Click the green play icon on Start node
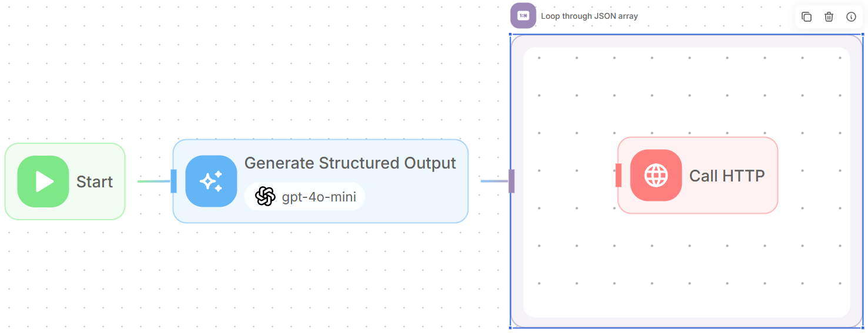 43,181
